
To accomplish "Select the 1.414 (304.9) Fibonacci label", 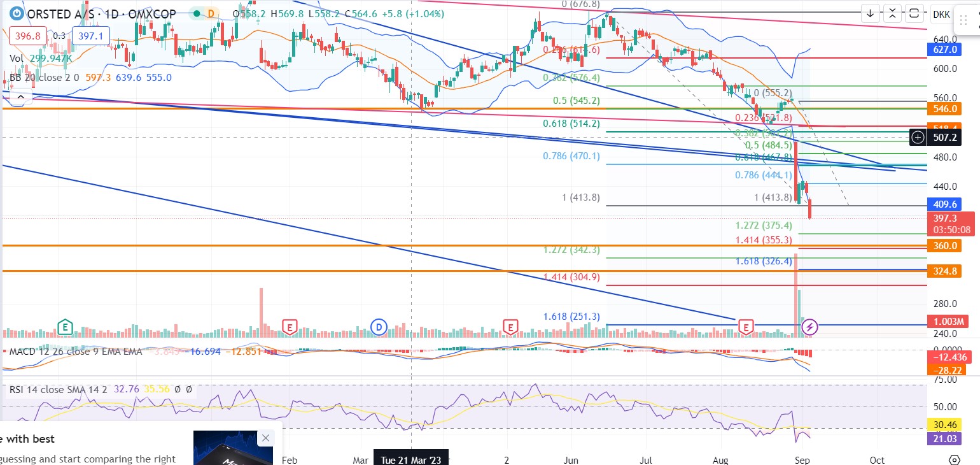I will pyautogui.click(x=571, y=277).
